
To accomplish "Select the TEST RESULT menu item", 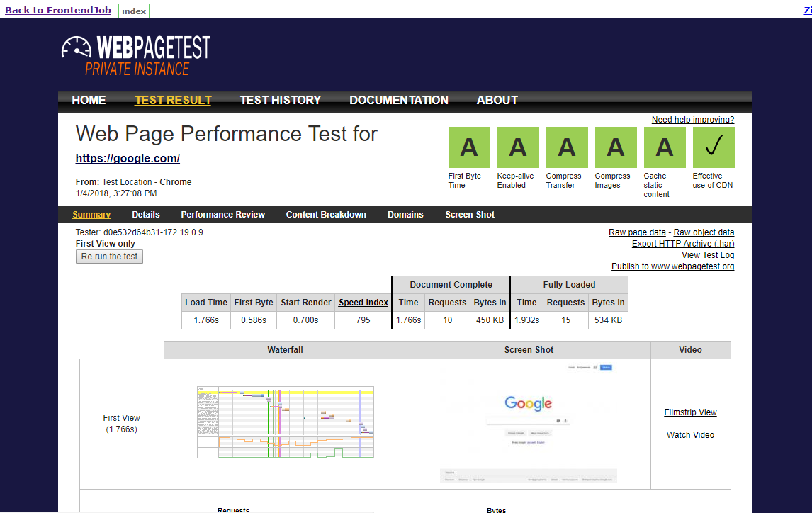I will (x=173, y=100).
